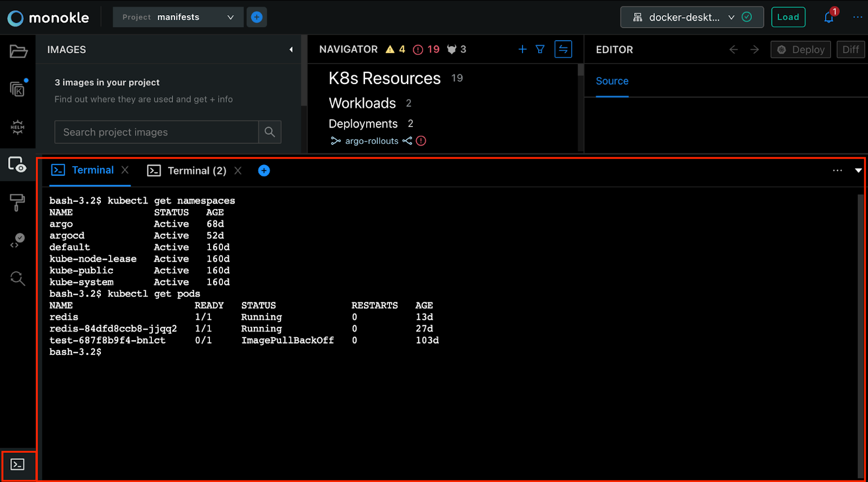Click '3 images in your project' text
Screen dimensions: 868x482
point(107,83)
